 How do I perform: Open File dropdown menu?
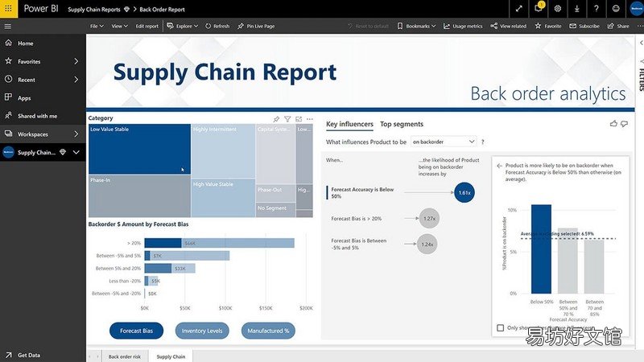[x=97, y=26]
